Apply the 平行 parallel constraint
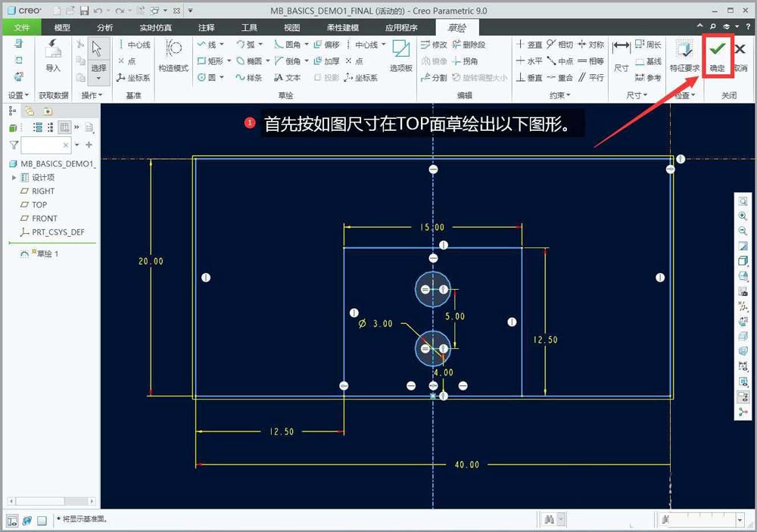 tap(591, 77)
